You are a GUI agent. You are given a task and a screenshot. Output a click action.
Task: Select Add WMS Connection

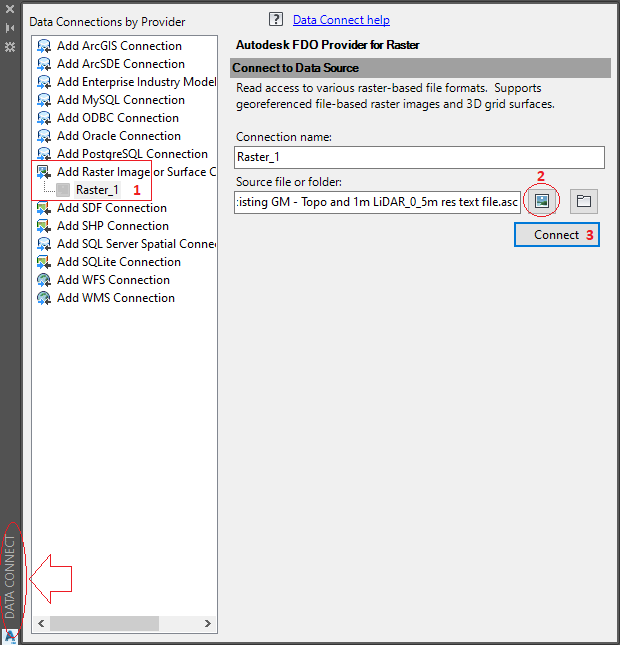[x=116, y=298]
